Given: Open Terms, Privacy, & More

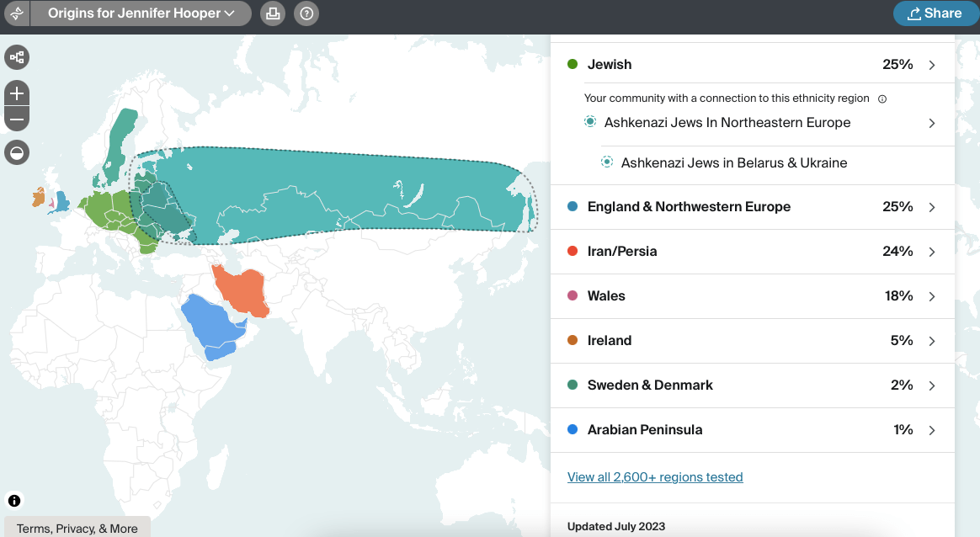Looking at the screenshot, I should coord(77,528).
